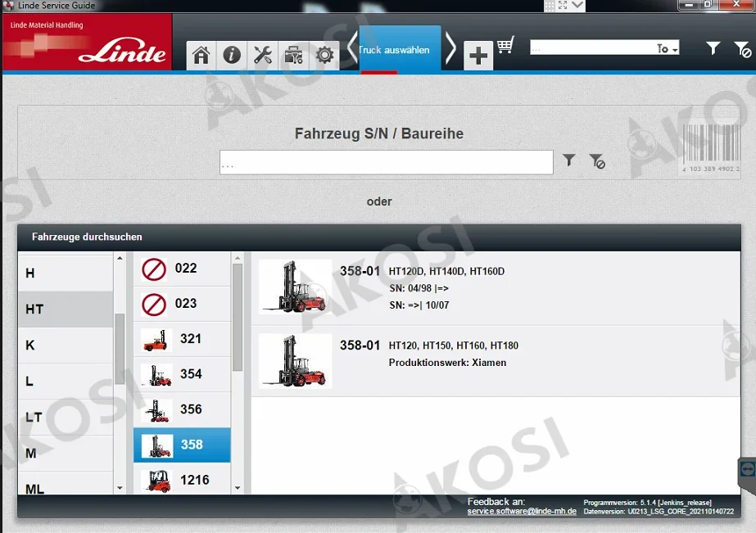Select series 358
This screenshot has height=533, width=756.
tap(183, 445)
